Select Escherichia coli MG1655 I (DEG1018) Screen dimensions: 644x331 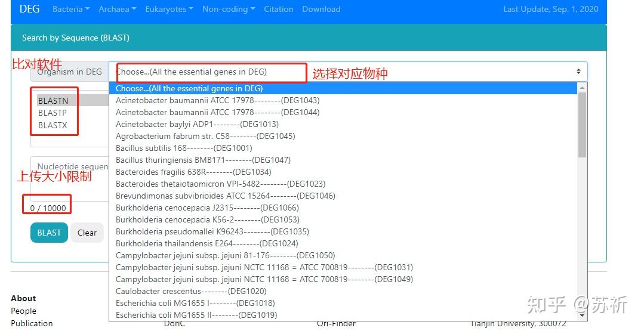(x=343, y=303)
